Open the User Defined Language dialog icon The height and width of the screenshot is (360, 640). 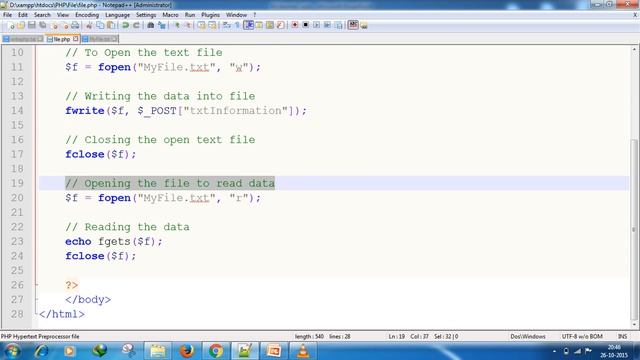pyautogui.click(x=259, y=25)
